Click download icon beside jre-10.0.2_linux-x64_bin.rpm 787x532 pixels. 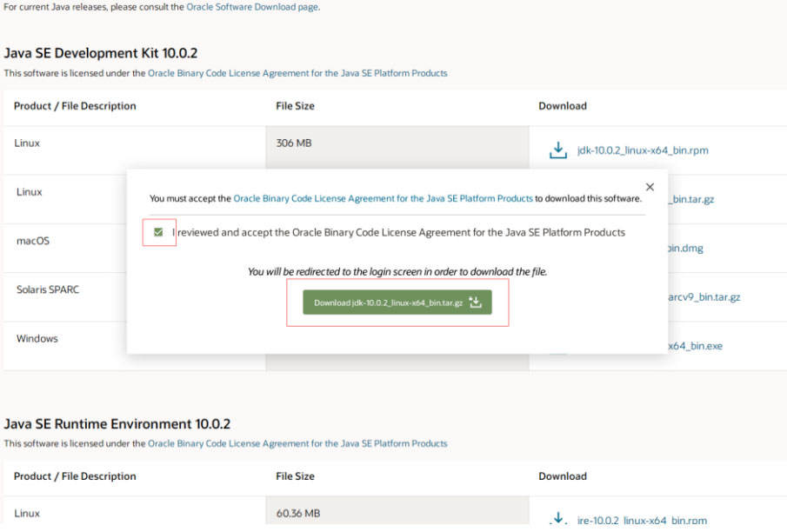557,519
